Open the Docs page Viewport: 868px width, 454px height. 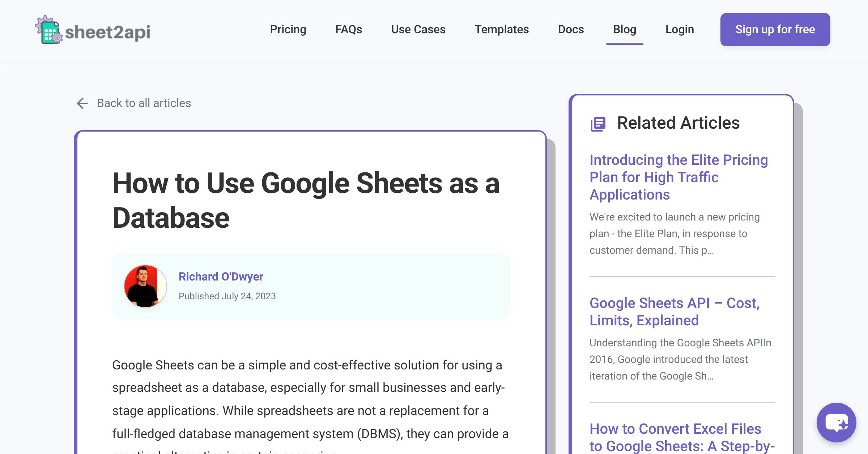click(571, 29)
